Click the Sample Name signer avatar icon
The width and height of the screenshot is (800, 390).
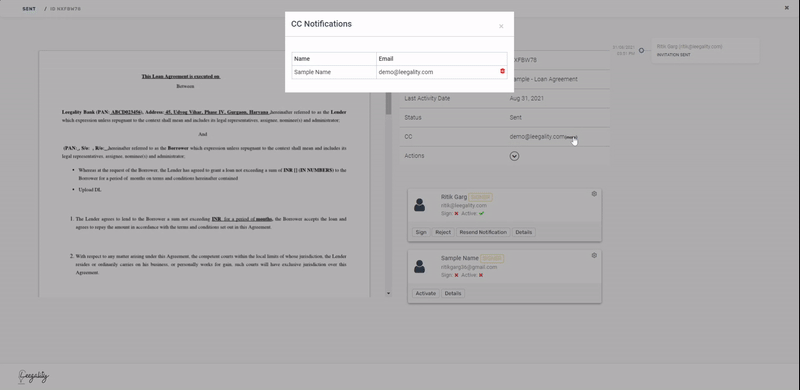pyautogui.click(x=419, y=266)
